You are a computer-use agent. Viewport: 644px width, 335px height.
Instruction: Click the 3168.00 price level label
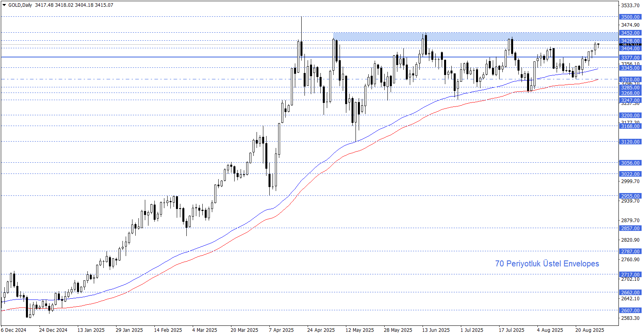click(630, 126)
